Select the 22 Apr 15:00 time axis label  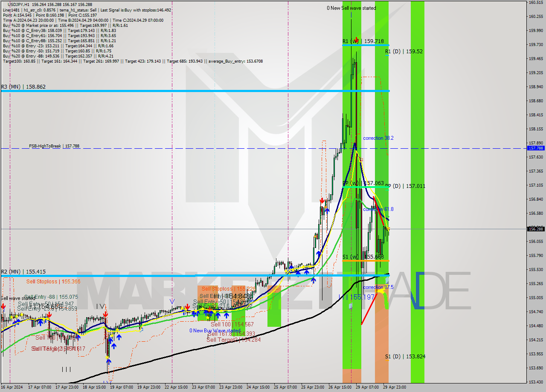[x=175, y=387]
